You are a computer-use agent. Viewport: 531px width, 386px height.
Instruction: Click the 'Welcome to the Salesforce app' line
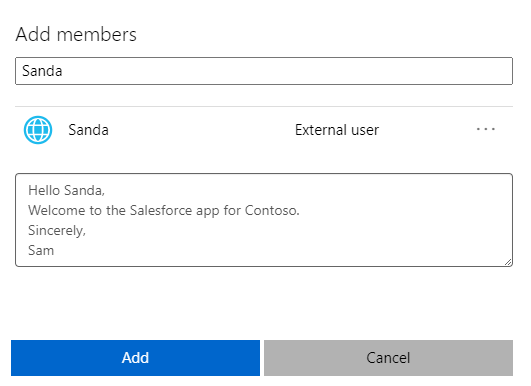point(164,210)
